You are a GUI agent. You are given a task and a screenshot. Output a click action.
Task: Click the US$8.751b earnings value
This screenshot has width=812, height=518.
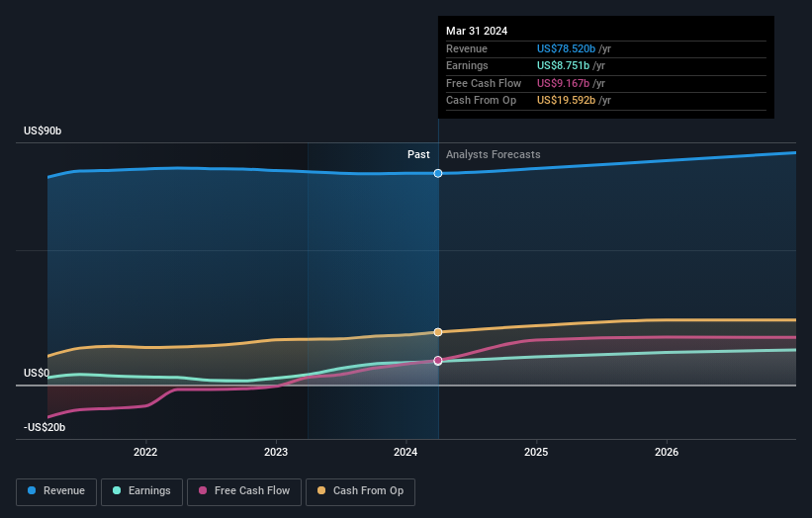(563, 65)
